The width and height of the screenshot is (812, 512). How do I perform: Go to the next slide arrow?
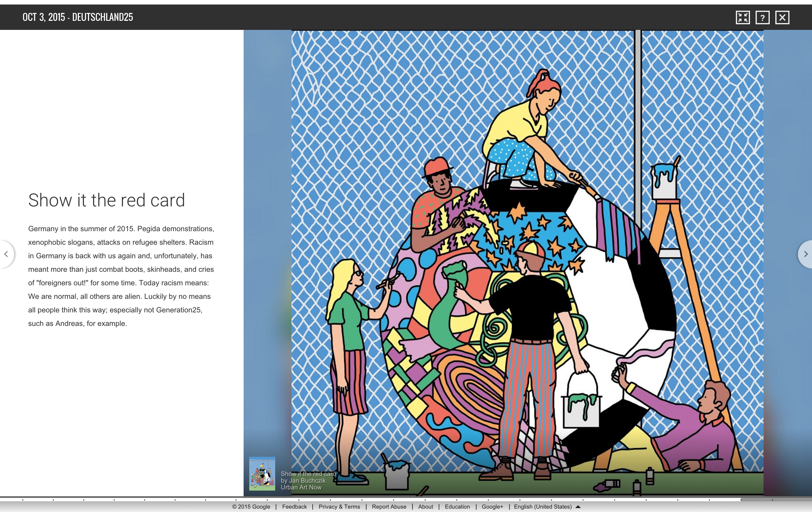tap(806, 254)
